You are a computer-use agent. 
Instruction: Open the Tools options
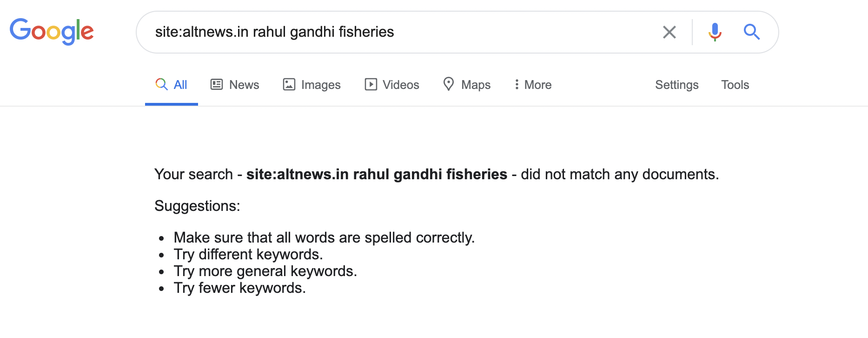(x=735, y=85)
